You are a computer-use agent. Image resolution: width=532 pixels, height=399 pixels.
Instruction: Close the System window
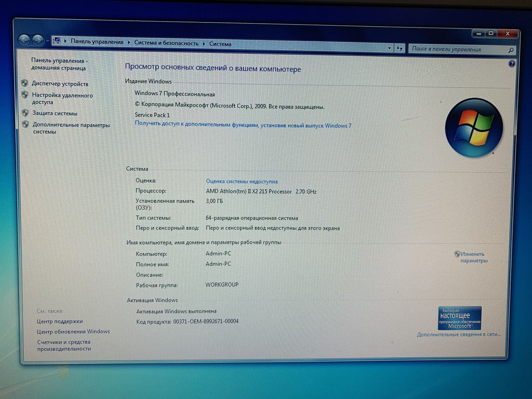pyautogui.click(x=508, y=34)
